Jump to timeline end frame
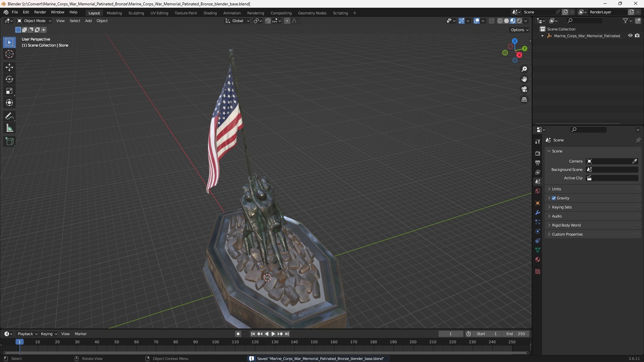 pos(287,334)
